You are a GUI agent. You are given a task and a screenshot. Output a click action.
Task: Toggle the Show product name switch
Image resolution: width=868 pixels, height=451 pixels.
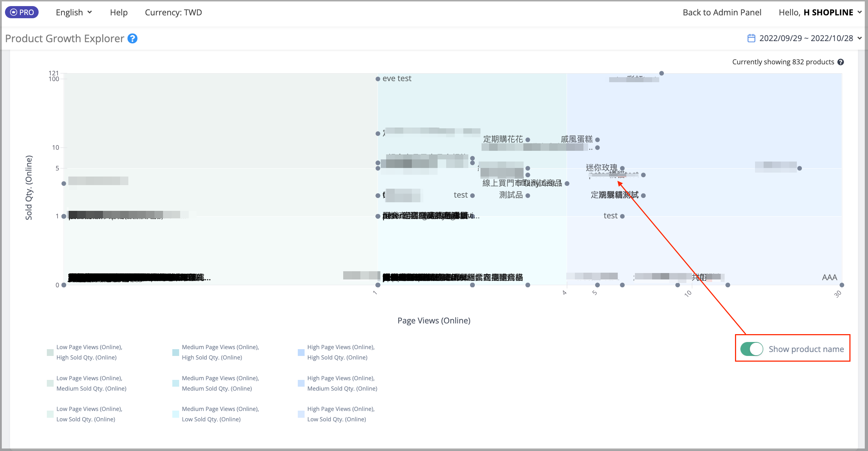(751, 349)
